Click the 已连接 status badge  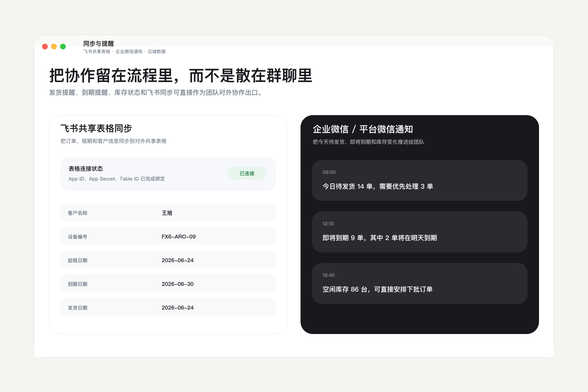(247, 174)
